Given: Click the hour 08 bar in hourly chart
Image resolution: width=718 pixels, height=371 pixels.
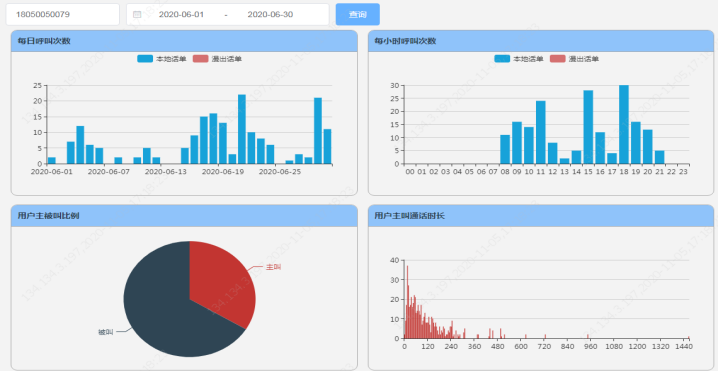Looking at the screenshot, I should (505, 149).
